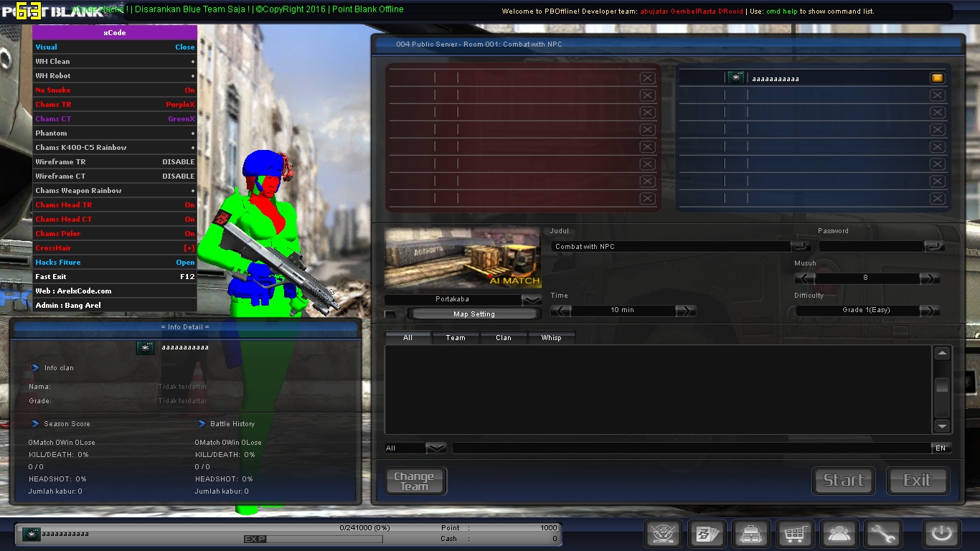Enable Wireframe TR option
This screenshot has height=551, width=980.
pyautogui.click(x=115, y=161)
